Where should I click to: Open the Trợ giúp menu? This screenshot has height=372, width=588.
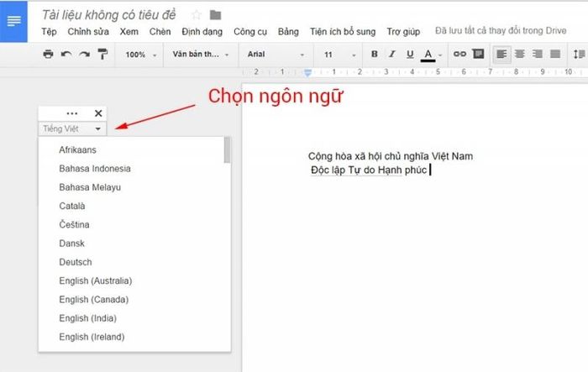tap(403, 32)
